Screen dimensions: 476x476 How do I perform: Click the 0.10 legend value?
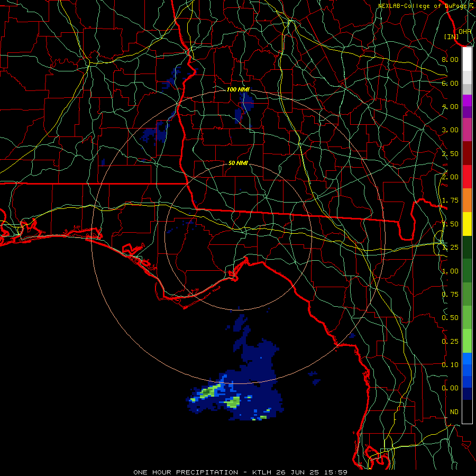[x=450, y=365]
